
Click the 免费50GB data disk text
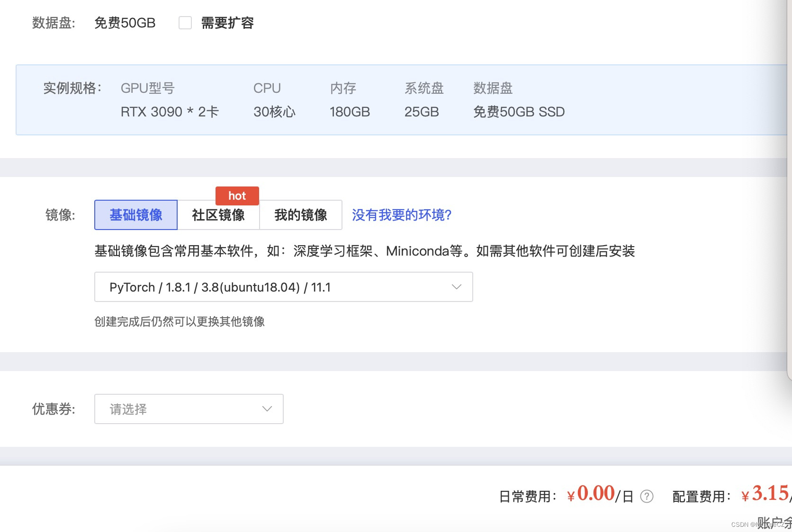click(125, 23)
